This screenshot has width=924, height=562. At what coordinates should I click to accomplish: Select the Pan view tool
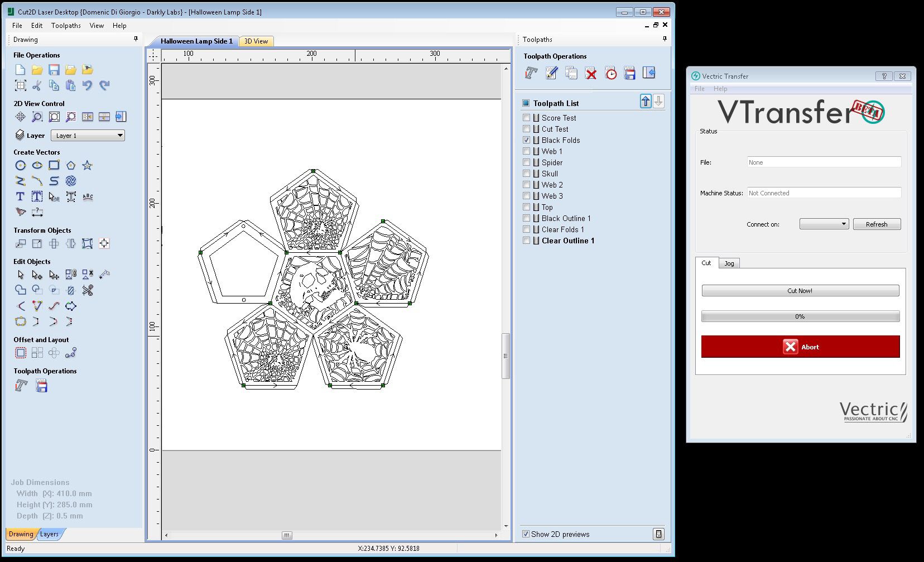point(21,117)
